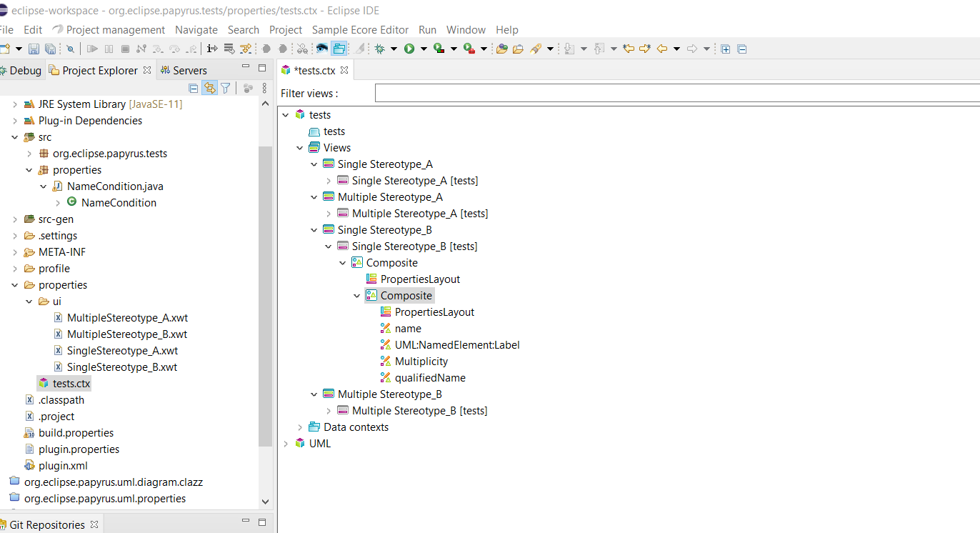Click the Save toolbar icon

tap(34, 49)
